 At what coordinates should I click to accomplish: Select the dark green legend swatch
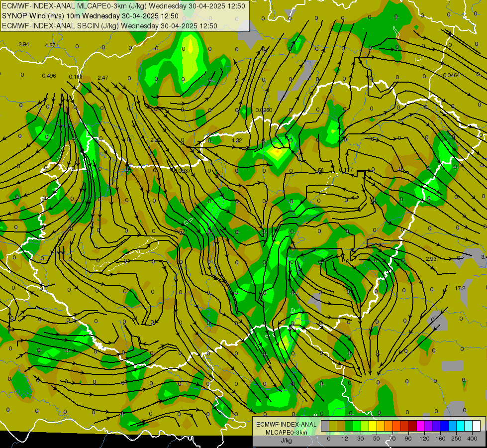[x=349, y=426]
